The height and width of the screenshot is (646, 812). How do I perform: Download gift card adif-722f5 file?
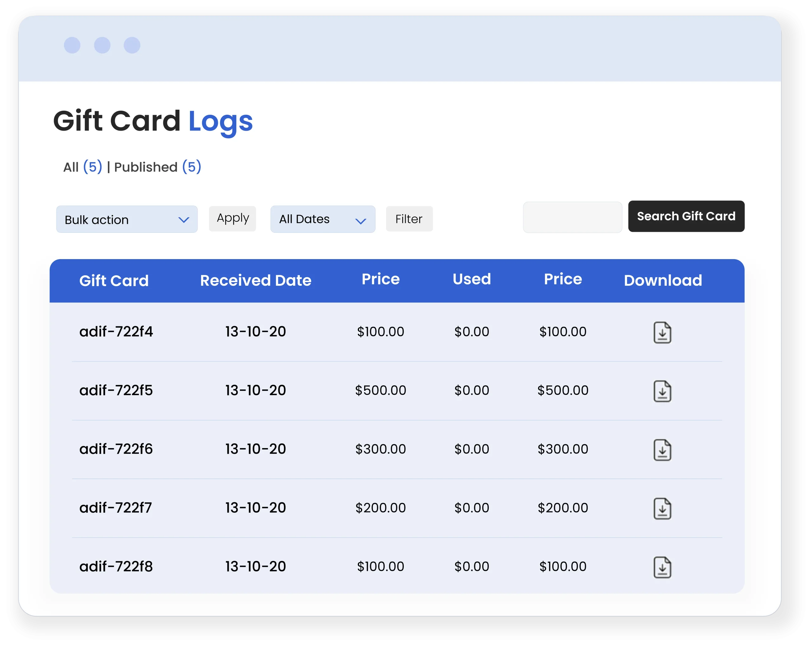[x=662, y=391]
